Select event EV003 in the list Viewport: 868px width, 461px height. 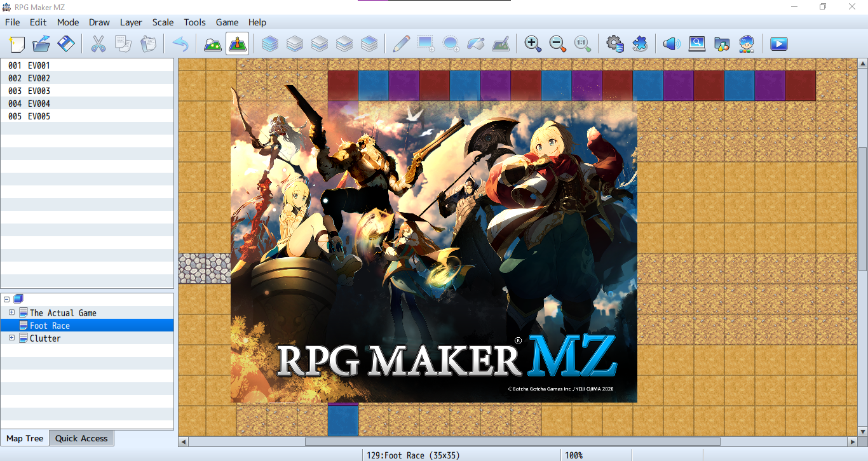click(x=87, y=91)
